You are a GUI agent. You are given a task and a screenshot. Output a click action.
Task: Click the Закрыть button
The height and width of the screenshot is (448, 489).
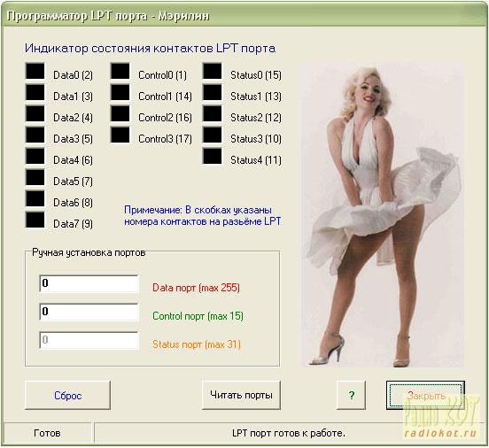pos(426,395)
